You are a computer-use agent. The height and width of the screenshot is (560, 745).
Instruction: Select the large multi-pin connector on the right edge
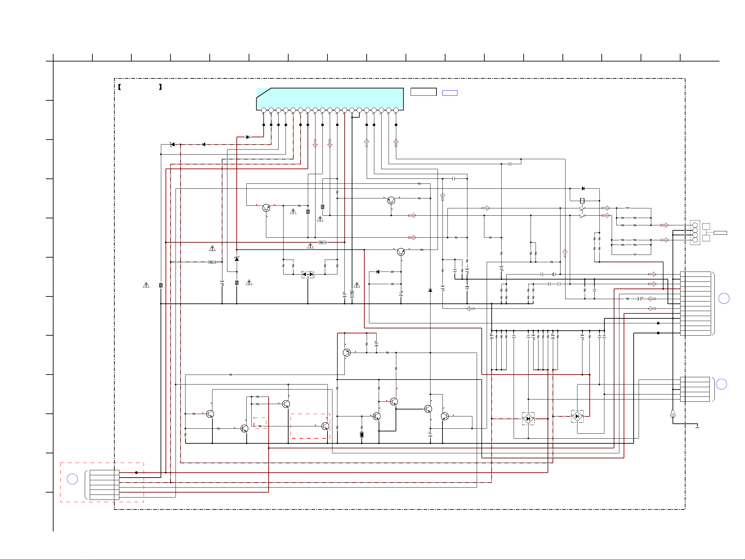pyautogui.click(x=695, y=303)
